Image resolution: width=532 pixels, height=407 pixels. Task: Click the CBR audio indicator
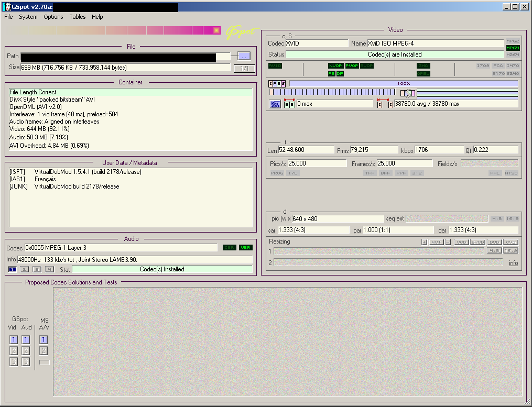click(x=230, y=248)
